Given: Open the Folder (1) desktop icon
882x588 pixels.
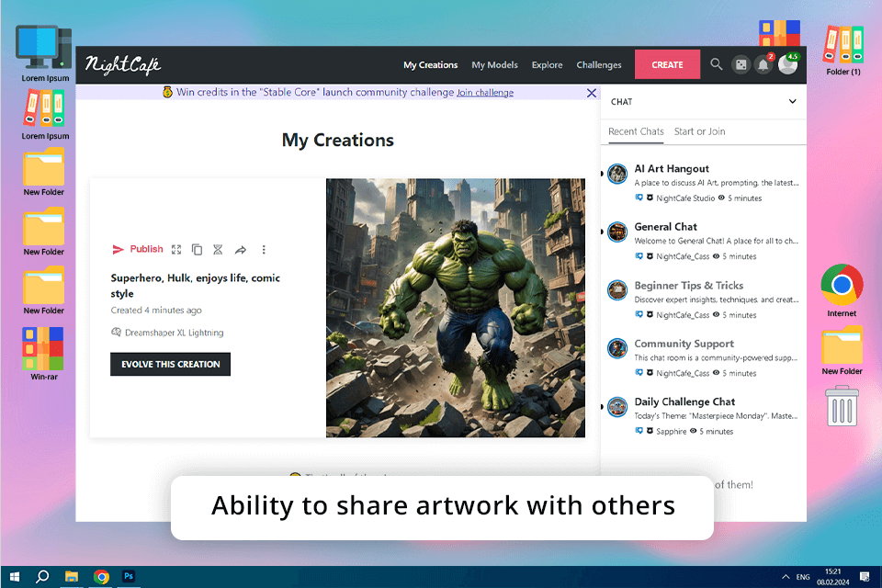Looking at the screenshot, I should pyautogui.click(x=842, y=50).
